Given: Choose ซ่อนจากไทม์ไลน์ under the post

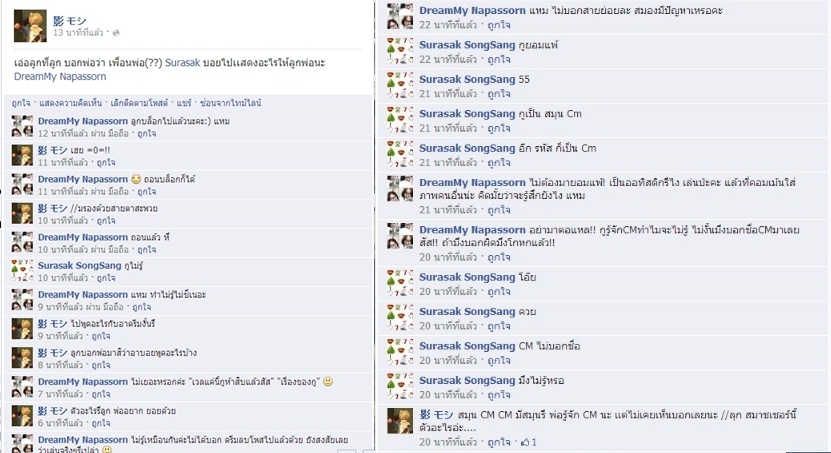Looking at the screenshot, I should 231,103.
